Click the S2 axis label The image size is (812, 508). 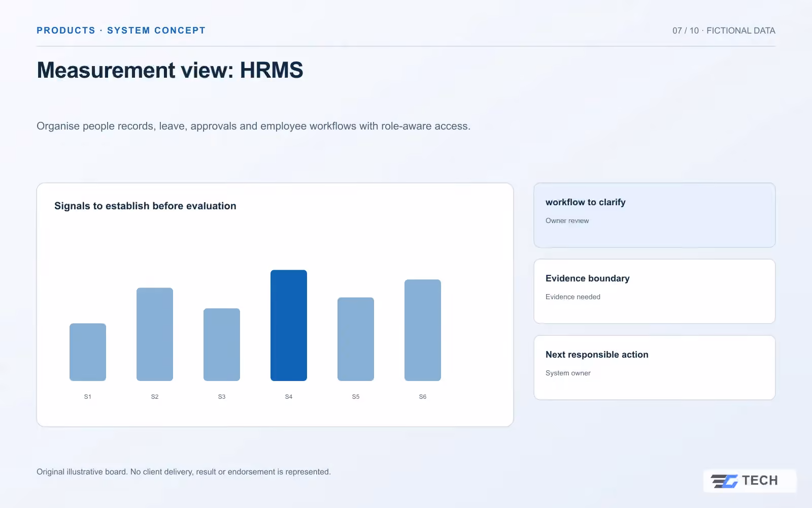(x=155, y=397)
